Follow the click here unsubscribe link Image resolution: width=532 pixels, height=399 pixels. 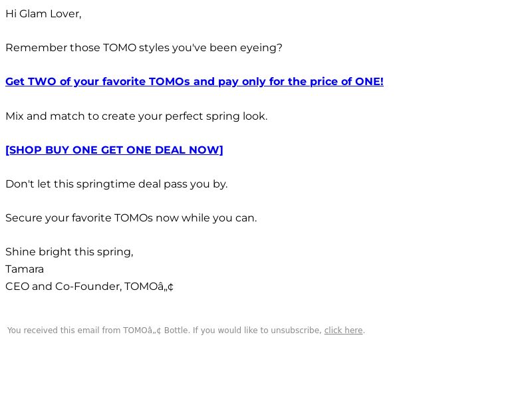[x=343, y=331]
